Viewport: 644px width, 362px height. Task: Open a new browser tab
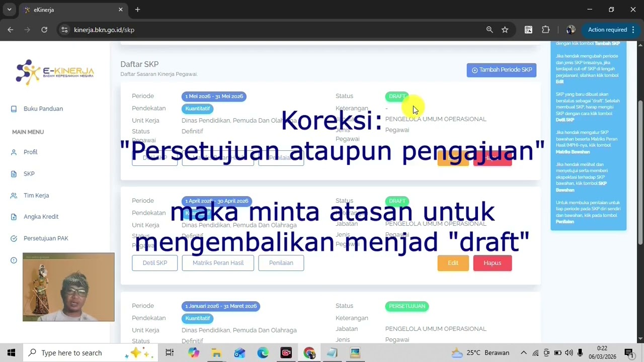click(137, 10)
